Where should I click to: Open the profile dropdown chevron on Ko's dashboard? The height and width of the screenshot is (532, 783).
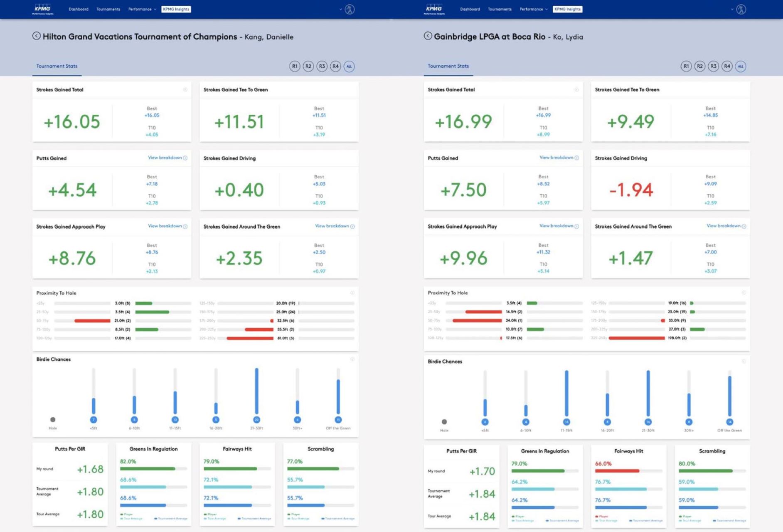click(x=732, y=9)
